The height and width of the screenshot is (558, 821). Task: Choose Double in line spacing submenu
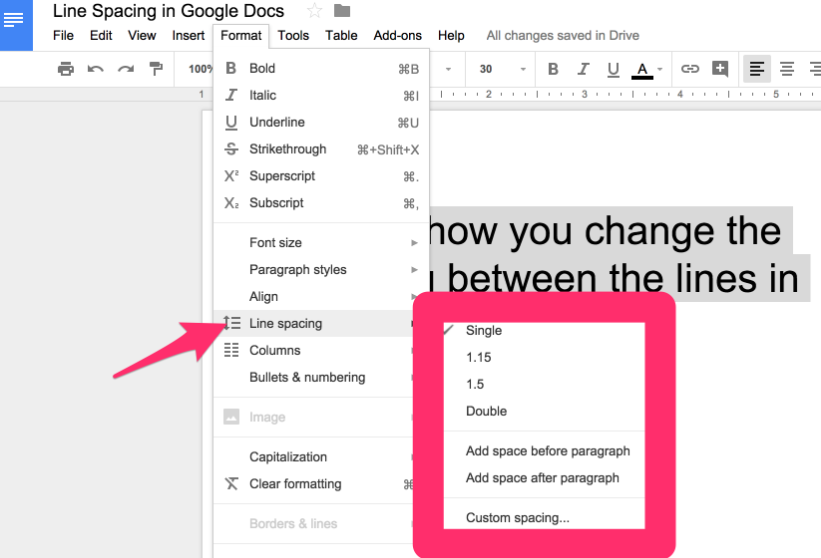[x=486, y=411]
